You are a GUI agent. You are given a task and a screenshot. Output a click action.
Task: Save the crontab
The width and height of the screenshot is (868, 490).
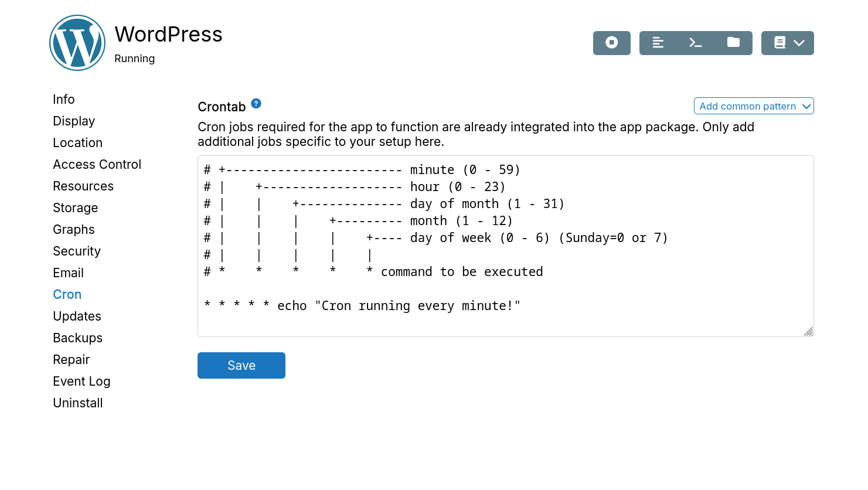[x=241, y=365]
